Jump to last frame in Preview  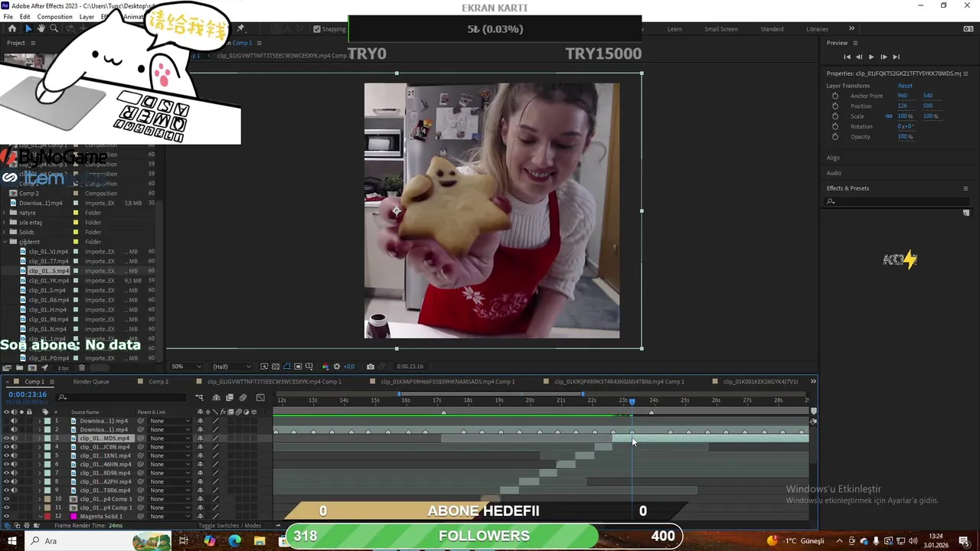coord(896,57)
